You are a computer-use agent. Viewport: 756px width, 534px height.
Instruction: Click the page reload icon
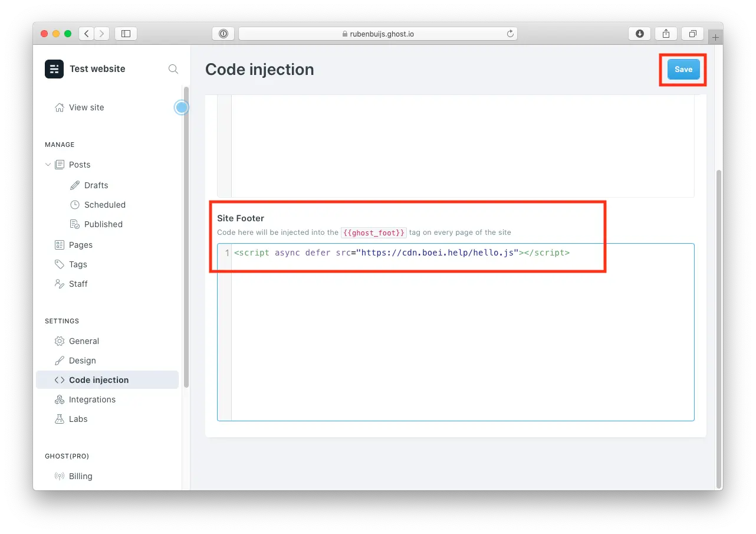tap(510, 34)
